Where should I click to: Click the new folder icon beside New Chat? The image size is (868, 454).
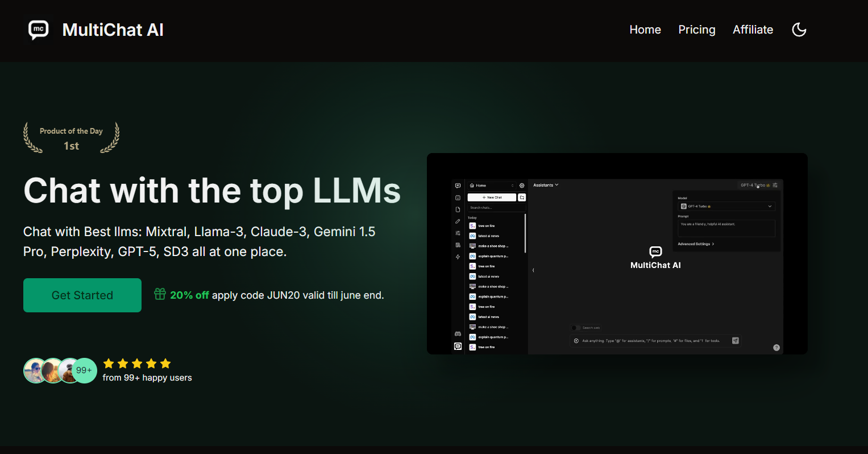[522, 197]
